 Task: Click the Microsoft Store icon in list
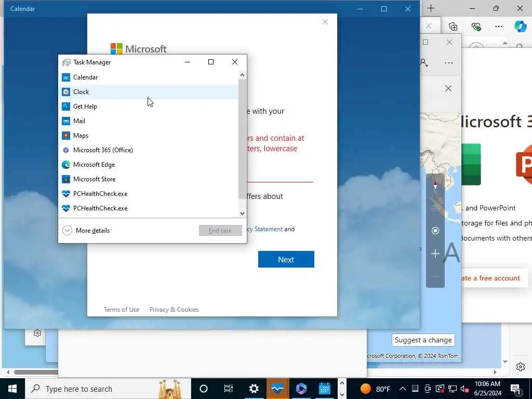pyautogui.click(x=66, y=179)
